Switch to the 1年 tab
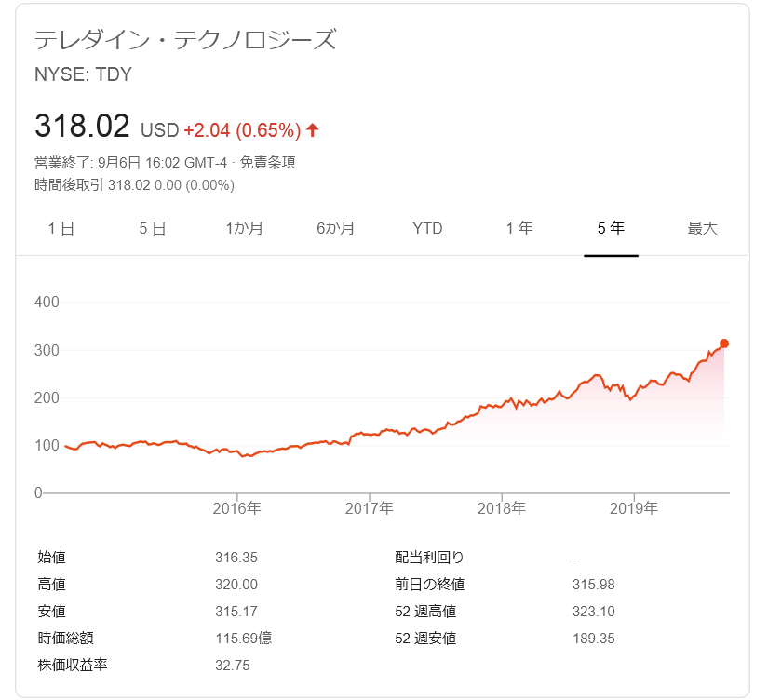Viewport: 768px width, 700px height. click(x=519, y=229)
